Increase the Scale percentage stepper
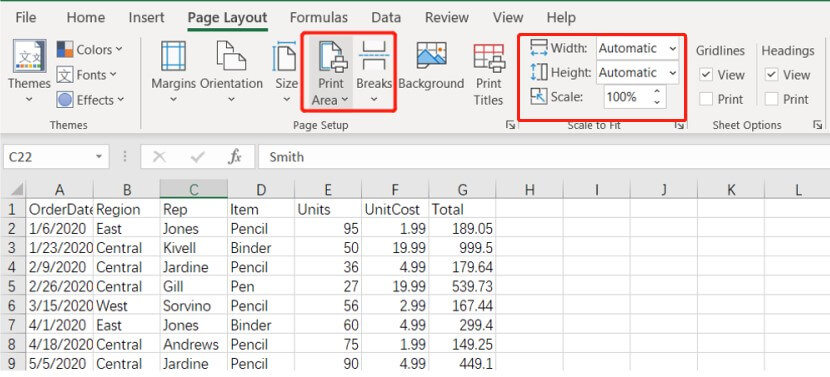This screenshot has height=377, width=830. point(657,92)
